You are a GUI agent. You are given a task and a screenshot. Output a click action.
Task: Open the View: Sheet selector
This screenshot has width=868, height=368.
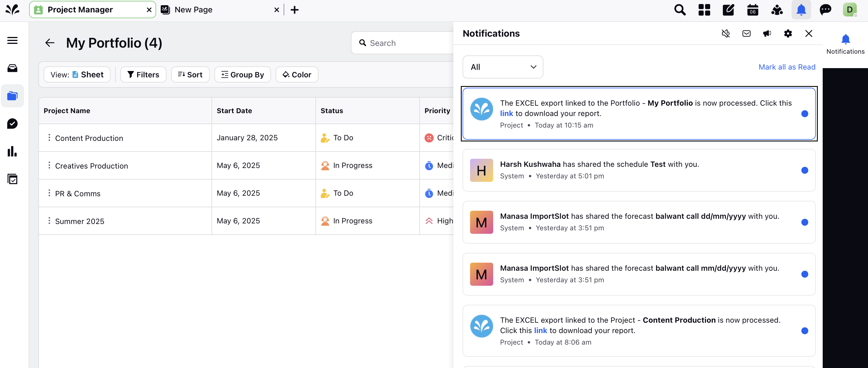77,74
